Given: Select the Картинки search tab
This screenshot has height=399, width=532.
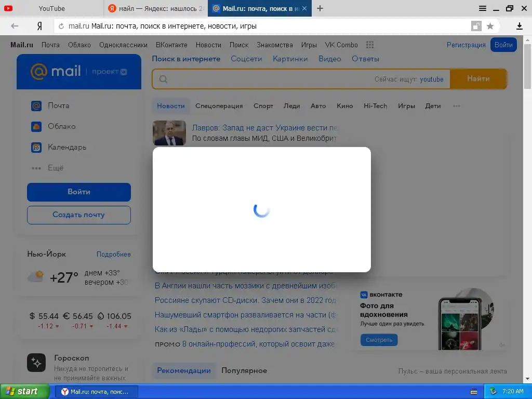Looking at the screenshot, I should pos(290,59).
